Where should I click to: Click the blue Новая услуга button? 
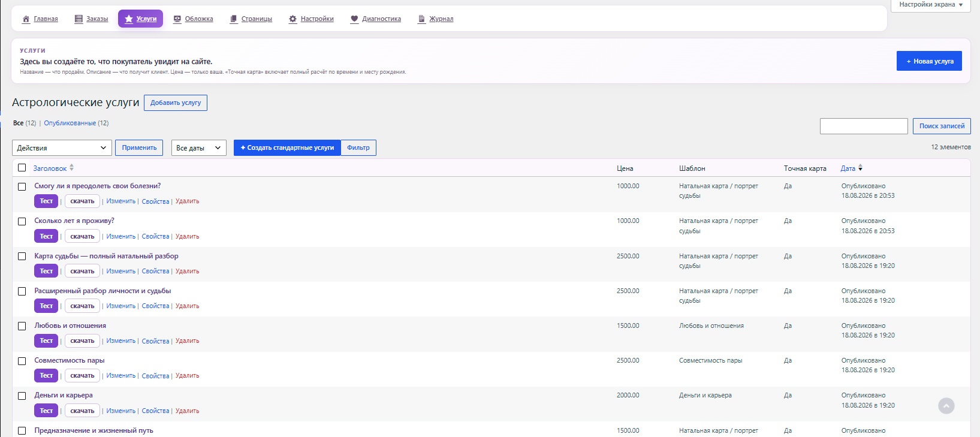[x=929, y=61]
